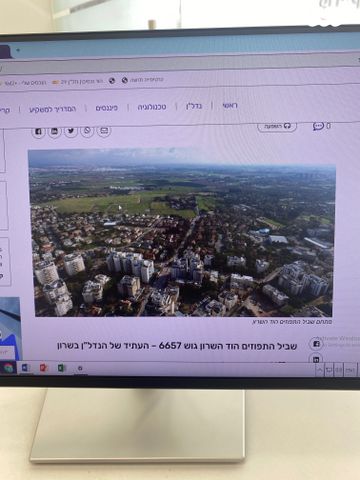
Task: Open Excel from the taskbar
Action: (62, 368)
